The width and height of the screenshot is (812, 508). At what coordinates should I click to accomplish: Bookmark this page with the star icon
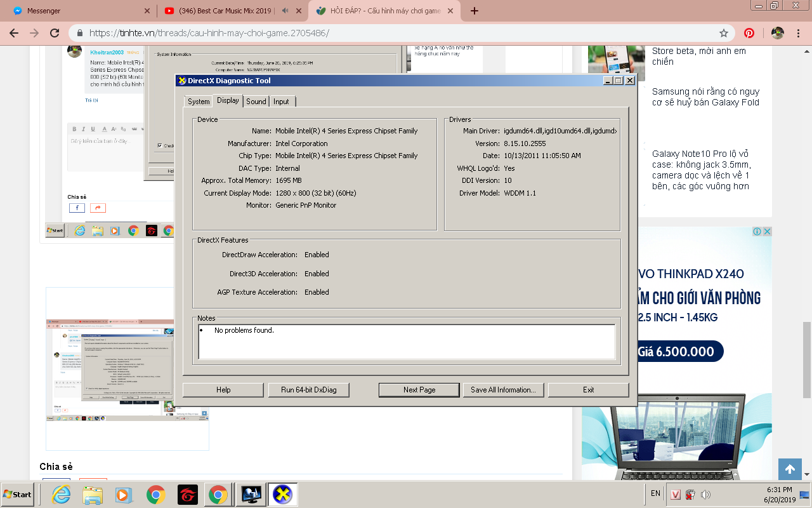coord(724,33)
